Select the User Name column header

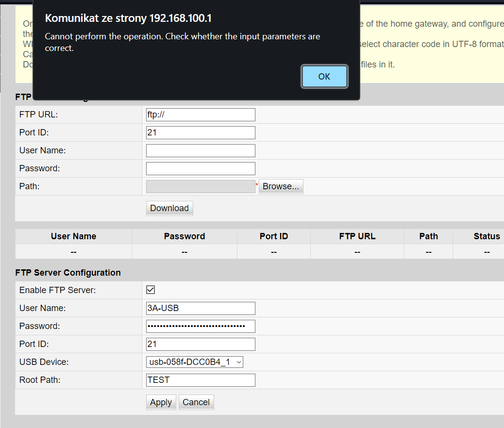(73, 236)
